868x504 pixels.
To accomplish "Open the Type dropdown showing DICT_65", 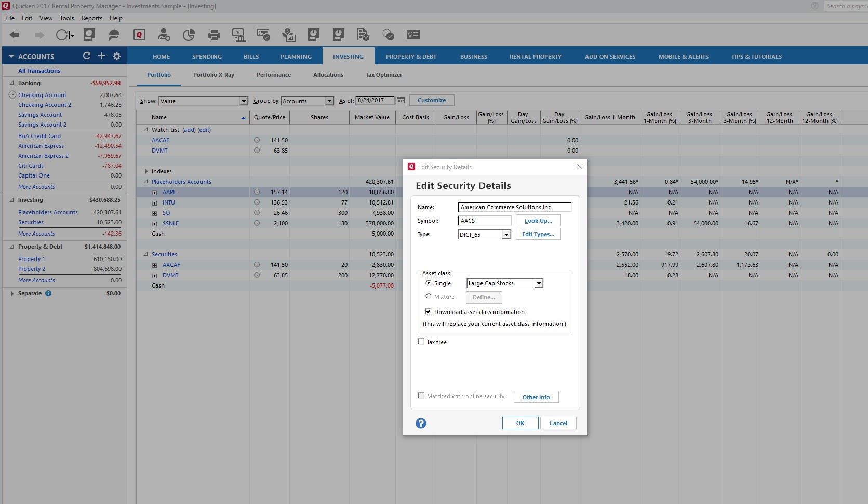I will (x=506, y=235).
